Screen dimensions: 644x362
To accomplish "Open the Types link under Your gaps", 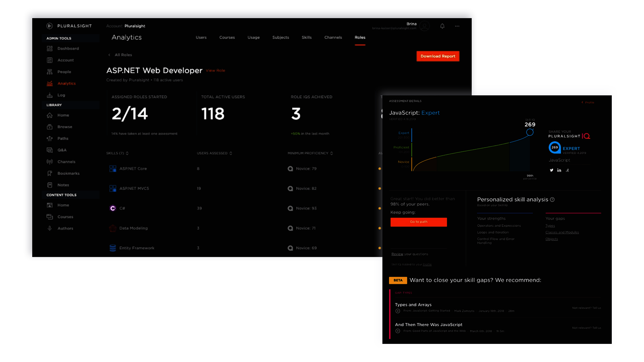I will pyautogui.click(x=550, y=226).
